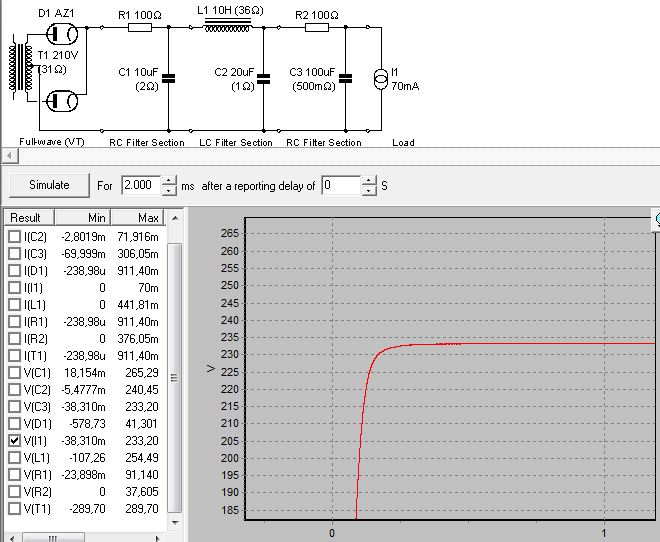Sort by the Min column header

click(x=82, y=218)
